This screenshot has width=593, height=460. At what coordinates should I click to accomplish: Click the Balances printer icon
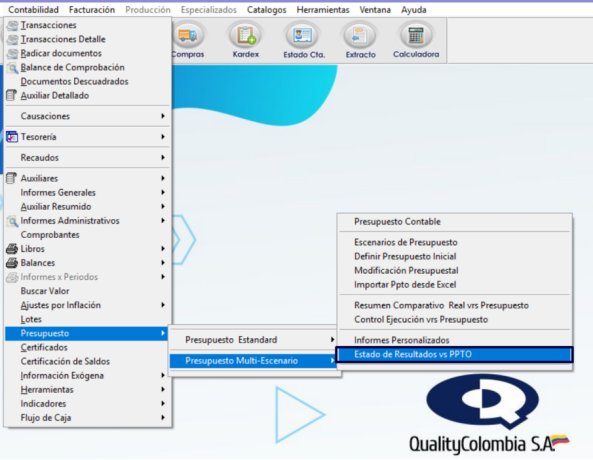pos(12,263)
